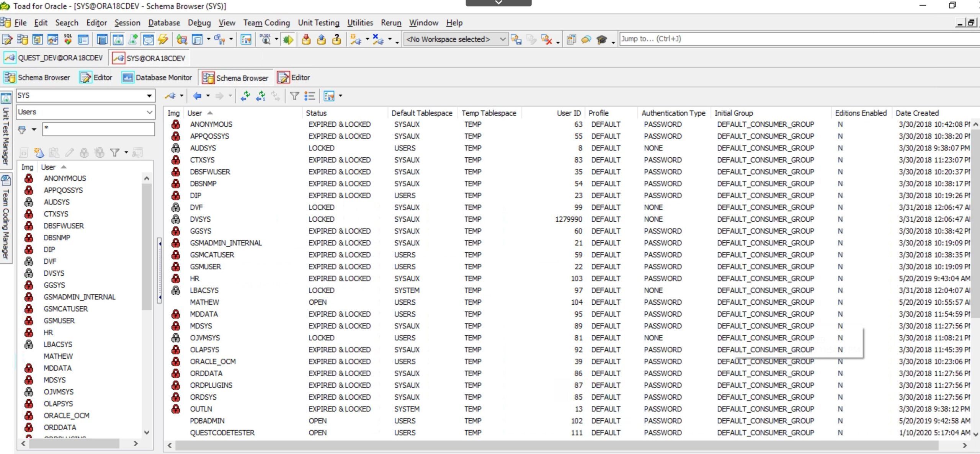Click the user filter text box with asterisk

(x=99, y=129)
